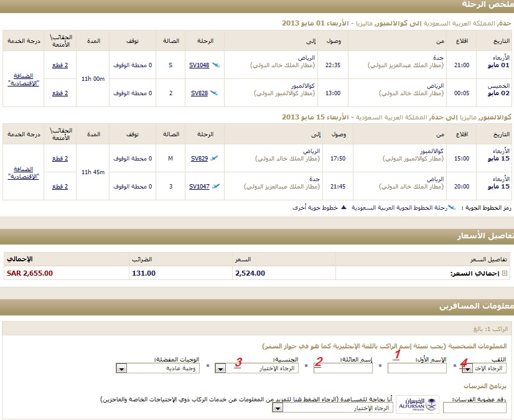Open flight SV829 details link
Image resolution: width=514 pixels, height=420 pixels.
(199, 158)
